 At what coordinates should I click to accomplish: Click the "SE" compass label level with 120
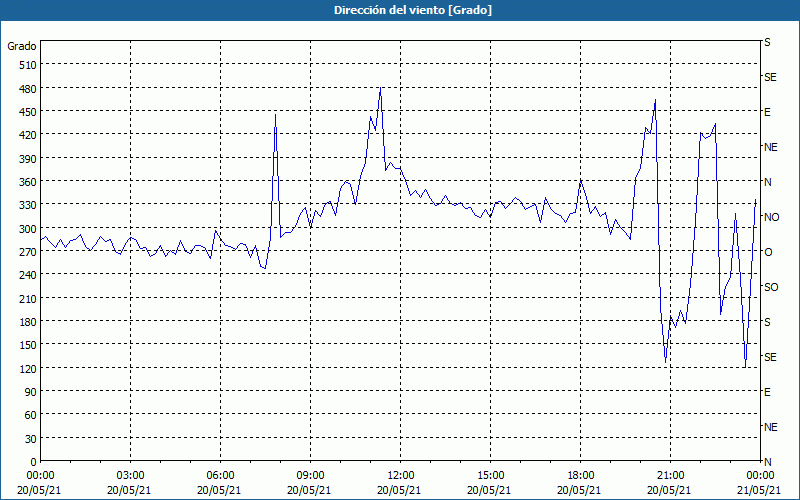point(770,357)
